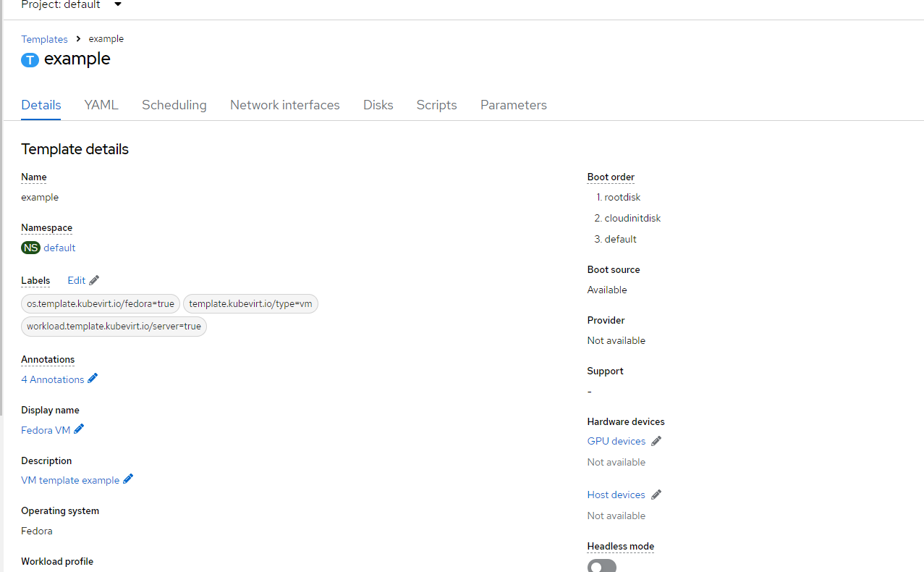Click the NS namespace badge

pos(30,248)
